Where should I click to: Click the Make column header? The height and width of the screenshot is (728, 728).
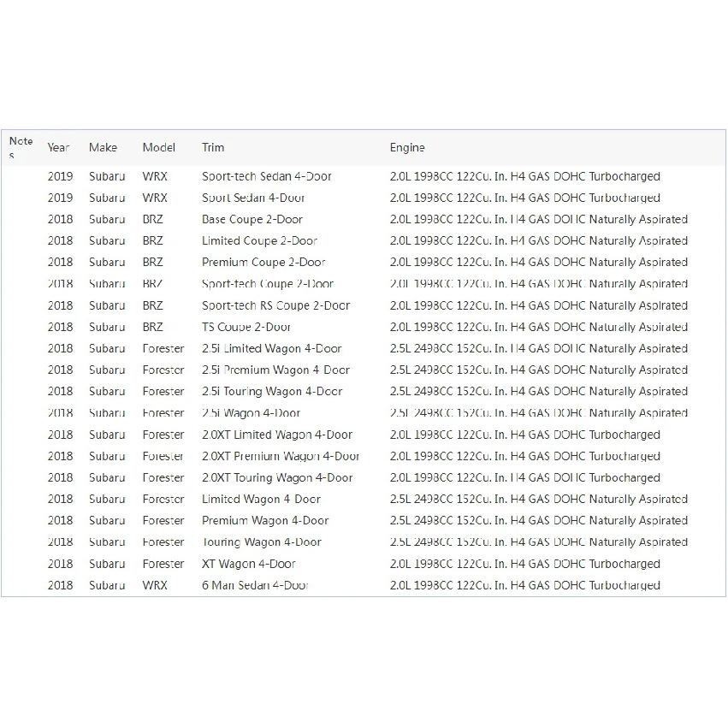103,148
